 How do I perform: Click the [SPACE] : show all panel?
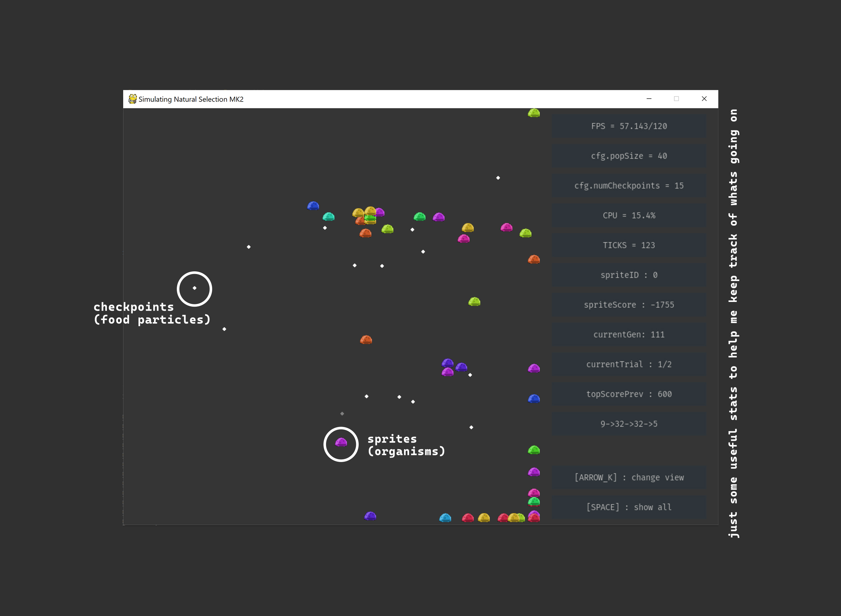point(629,507)
